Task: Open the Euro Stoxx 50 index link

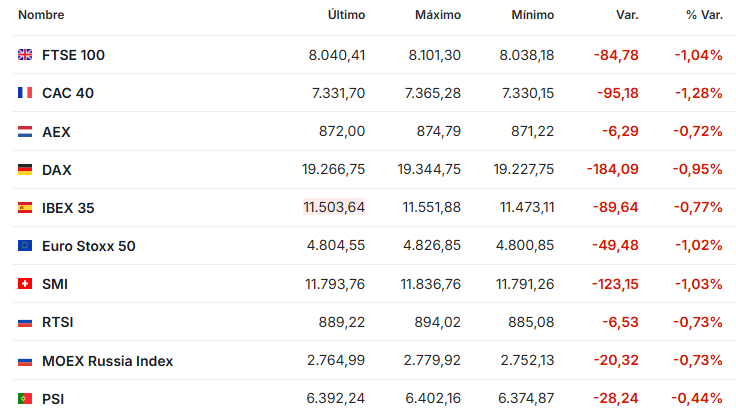Action: (x=89, y=246)
